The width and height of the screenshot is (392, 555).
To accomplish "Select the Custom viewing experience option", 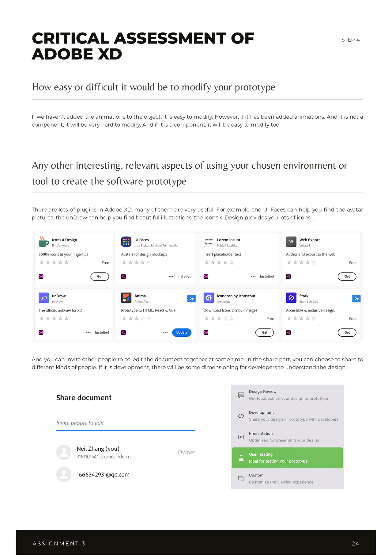I will coord(287,479).
